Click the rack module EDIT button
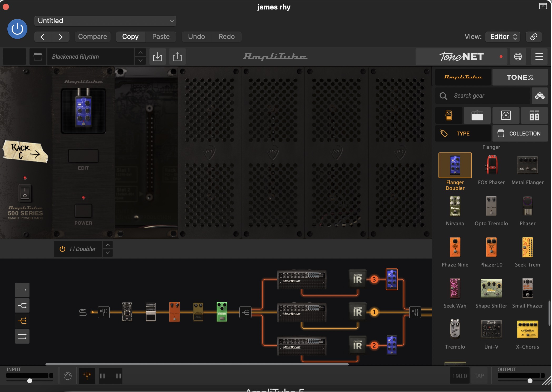Viewport: 552px width, 392px height. (83, 156)
